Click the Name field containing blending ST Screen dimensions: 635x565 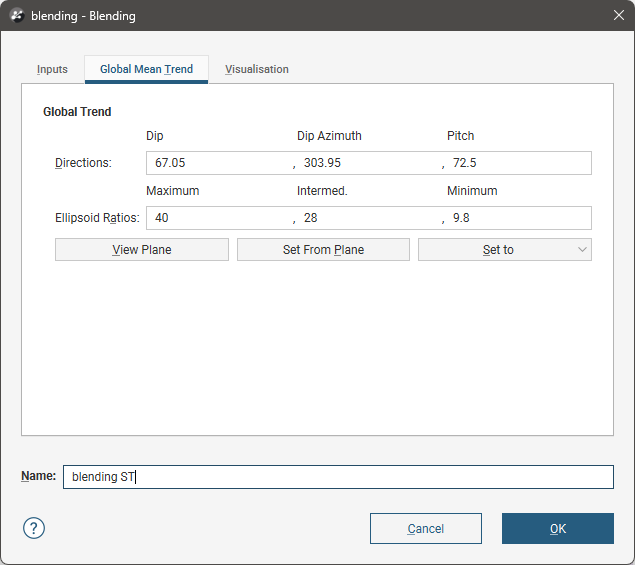point(337,477)
